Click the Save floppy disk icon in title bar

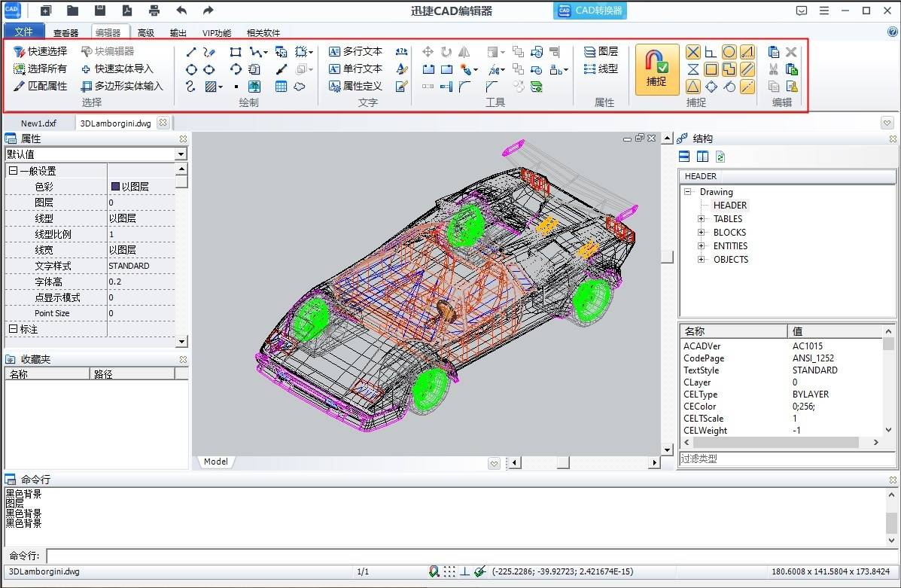100,11
